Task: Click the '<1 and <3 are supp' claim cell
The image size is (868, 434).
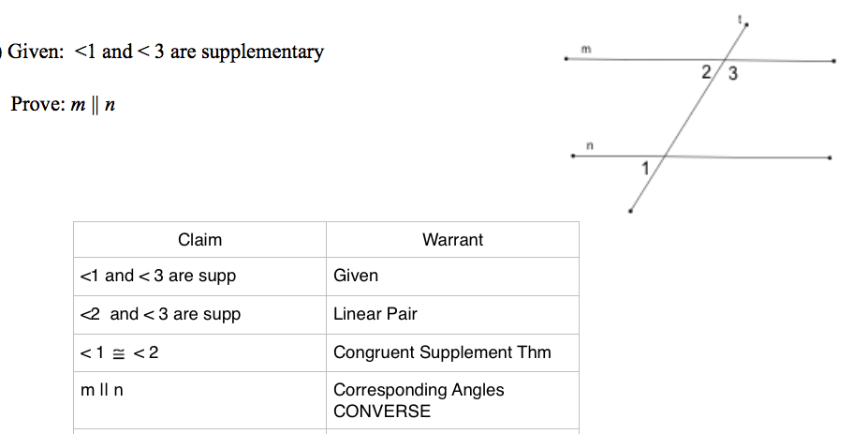Action: tap(158, 276)
